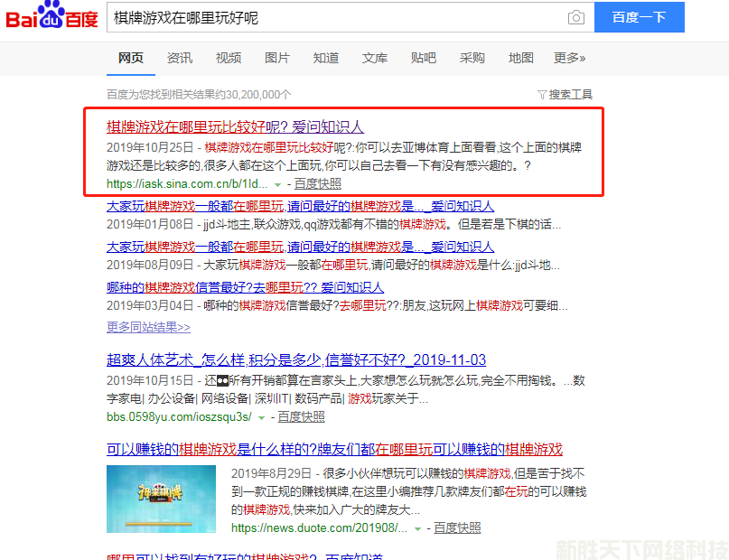Image resolution: width=729 pixels, height=560 pixels.
Task: Click the Baidu logo
Action: click(x=51, y=18)
